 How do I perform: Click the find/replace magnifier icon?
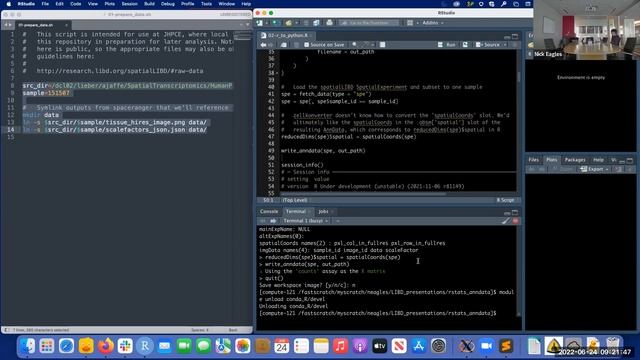[355, 44]
